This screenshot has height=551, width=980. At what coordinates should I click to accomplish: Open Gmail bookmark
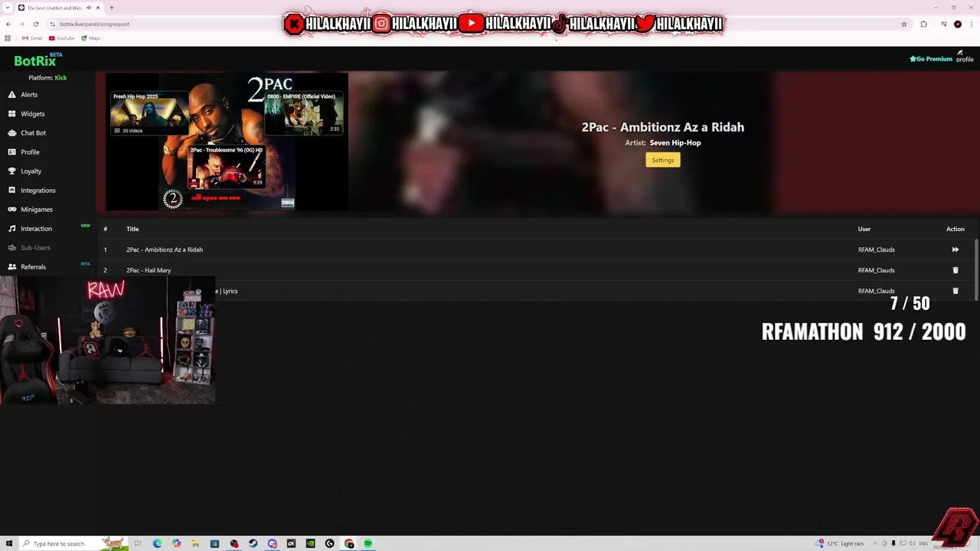pyautogui.click(x=32, y=38)
